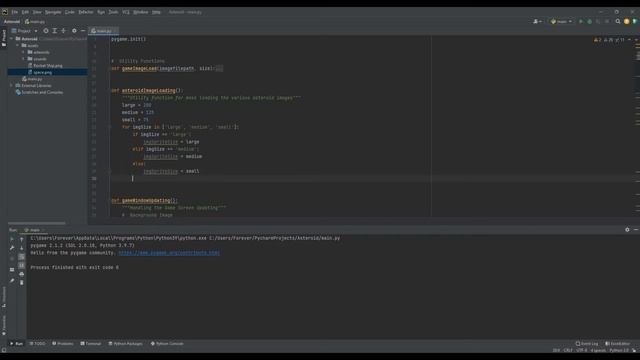Open the Run tool window button

(x=16, y=344)
